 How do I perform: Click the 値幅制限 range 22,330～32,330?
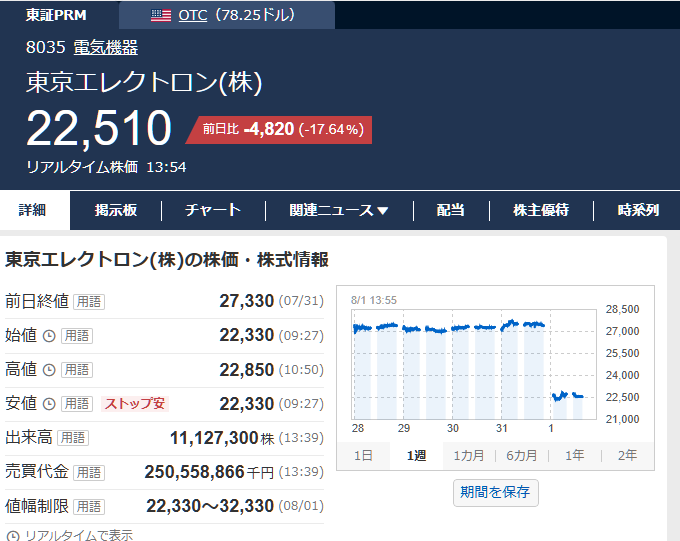pos(210,506)
